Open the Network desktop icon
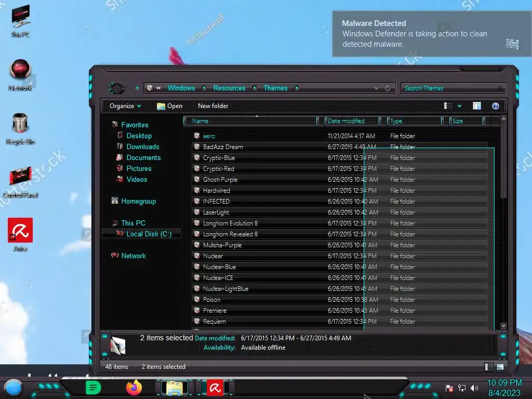This screenshot has height=399, width=532. (x=20, y=75)
